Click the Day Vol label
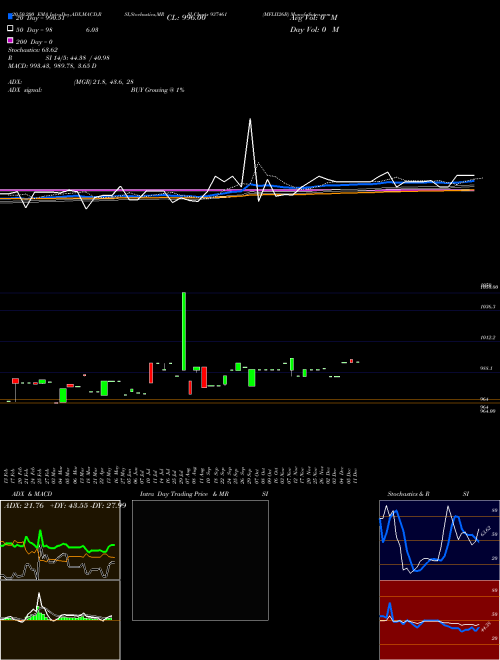The height and width of the screenshot is (660, 500). (x=314, y=29)
